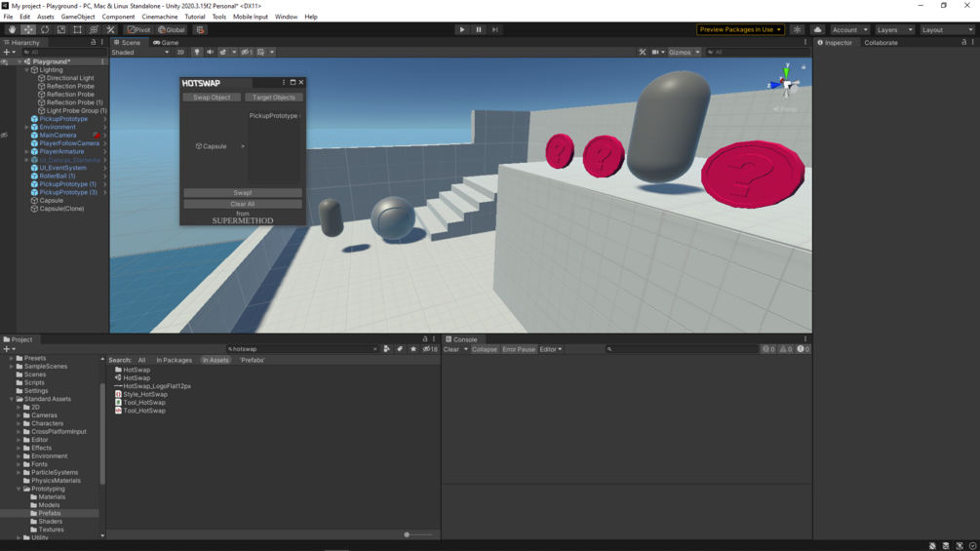Open favorites star icon in Project panel
Screen dimensions: 980x551
coord(413,349)
